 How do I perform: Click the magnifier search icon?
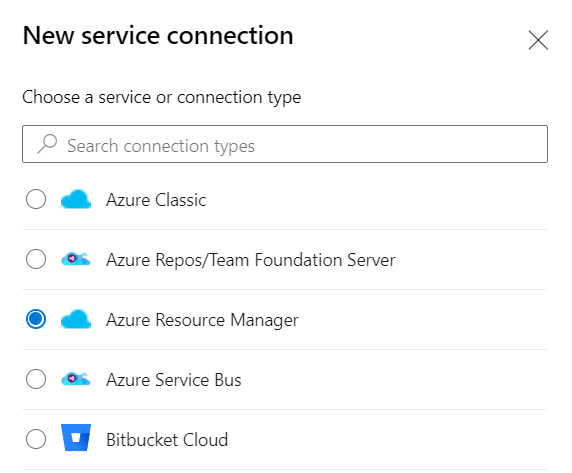47,144
